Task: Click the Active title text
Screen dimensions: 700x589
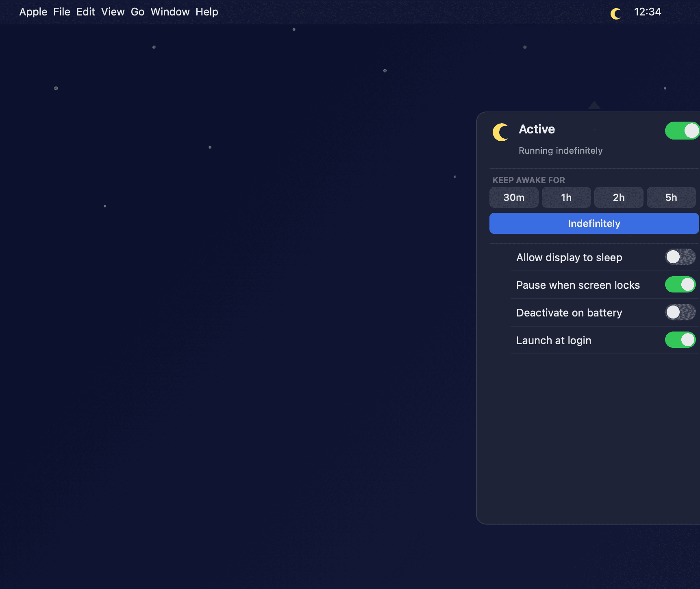Action: point(537,129)
